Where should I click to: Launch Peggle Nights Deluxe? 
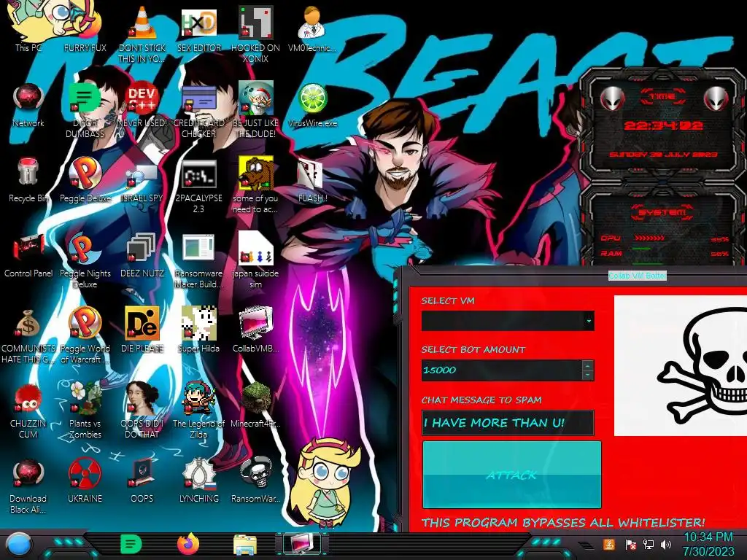[x=85, y=261]
